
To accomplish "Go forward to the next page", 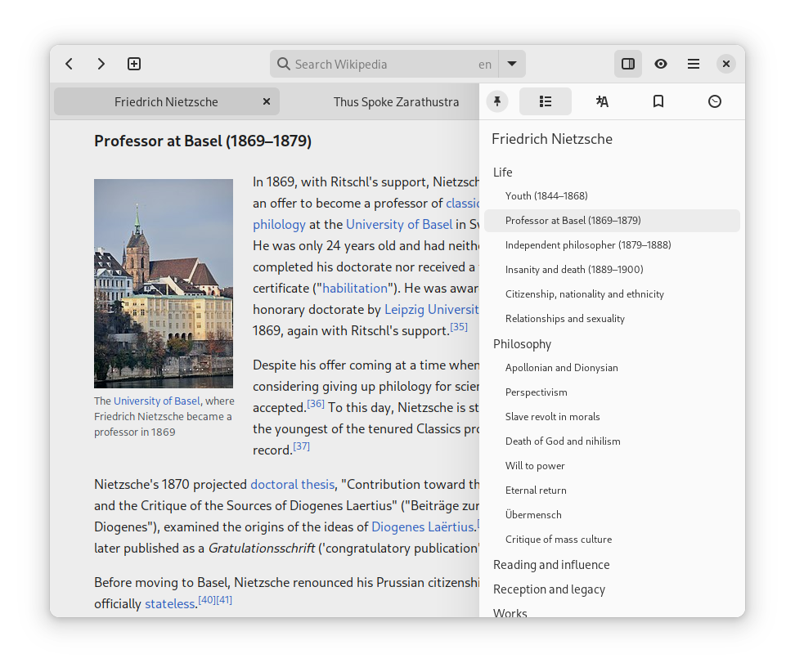I will tap(101, 64).
